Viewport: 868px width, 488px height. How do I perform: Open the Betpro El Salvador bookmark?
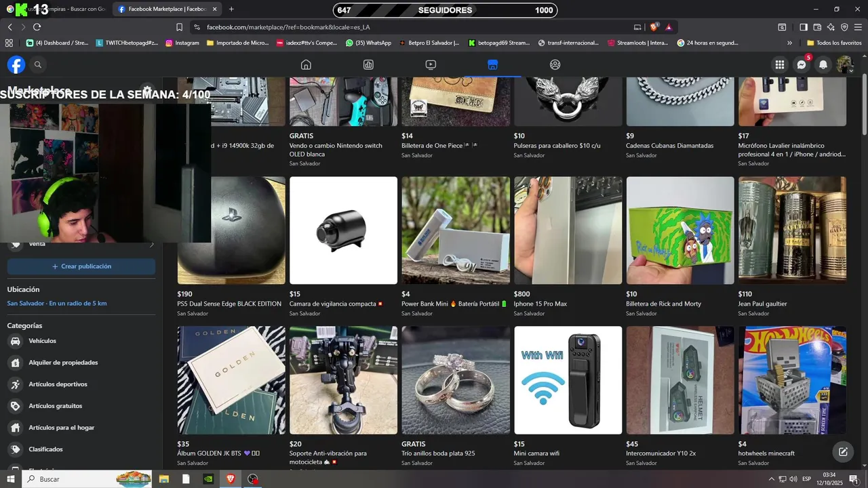[x=429, y=43]
